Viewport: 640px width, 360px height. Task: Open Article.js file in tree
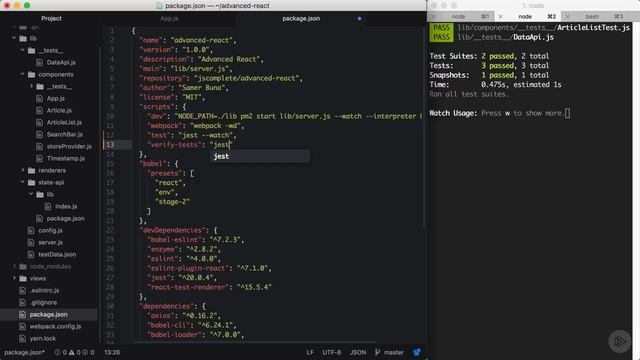click(x=59, y=110)
